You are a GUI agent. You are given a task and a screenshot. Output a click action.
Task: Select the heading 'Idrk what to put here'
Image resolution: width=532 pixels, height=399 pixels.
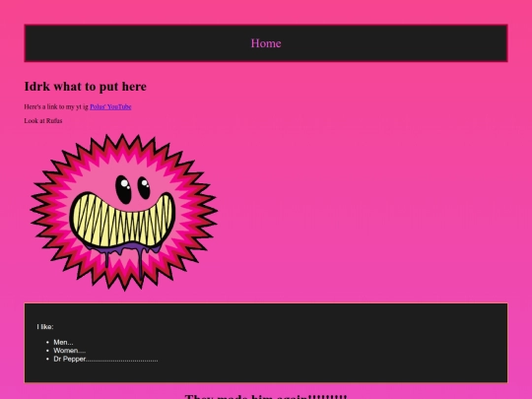click(x=85, y=86)
